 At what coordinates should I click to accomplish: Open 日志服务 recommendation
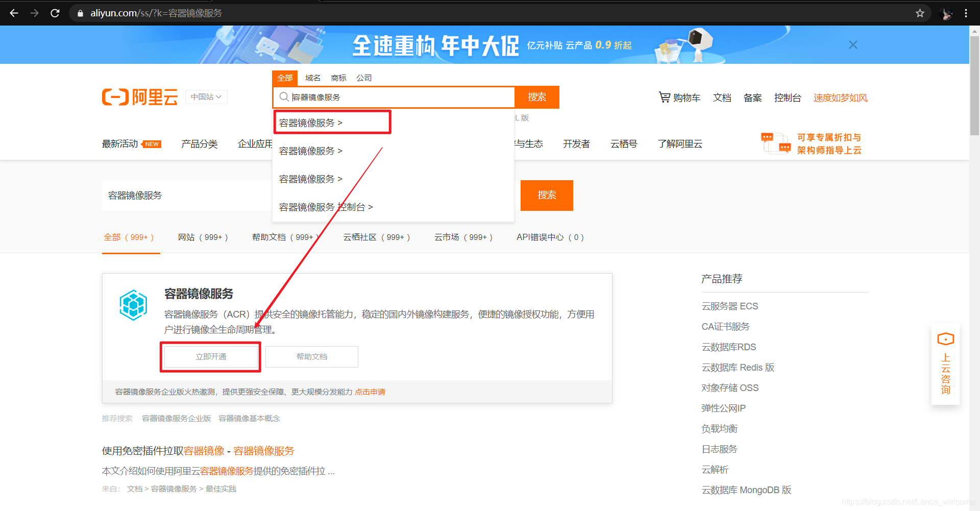719,449
